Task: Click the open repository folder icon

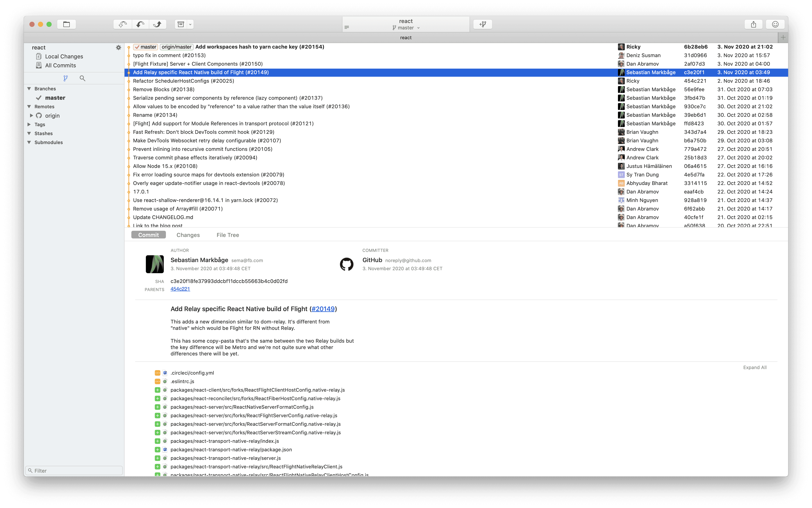Action: [x=66, y=24]
